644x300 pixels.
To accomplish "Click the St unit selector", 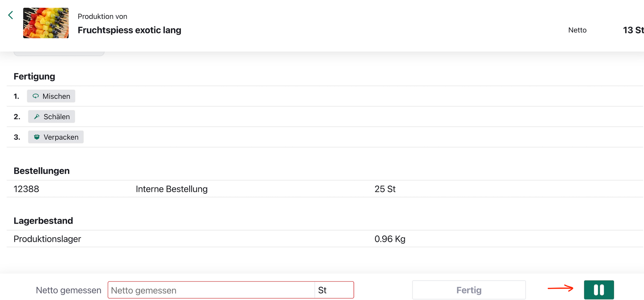I will tap(334, 290).
